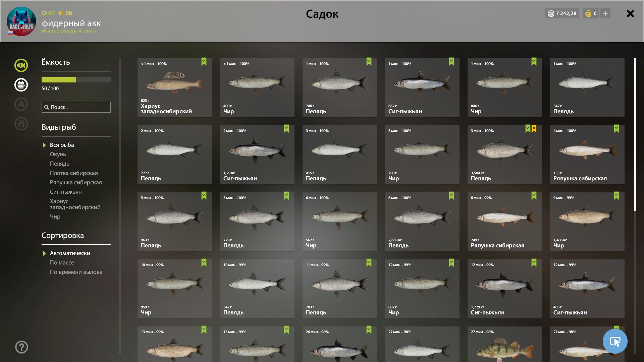Select Автоматически sorting option
This screenshot has height=362, width=644.
70,253
